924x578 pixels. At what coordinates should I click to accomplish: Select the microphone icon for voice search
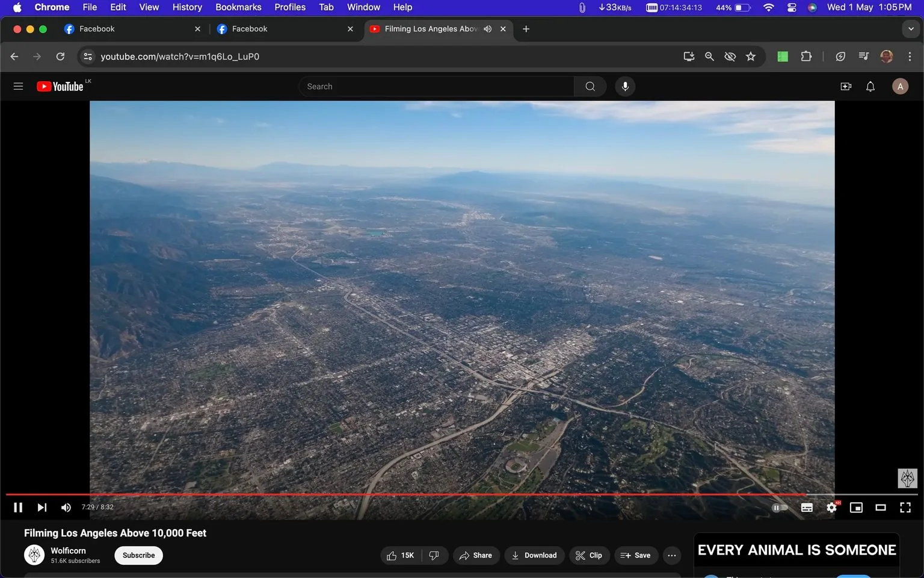(625, 86)
